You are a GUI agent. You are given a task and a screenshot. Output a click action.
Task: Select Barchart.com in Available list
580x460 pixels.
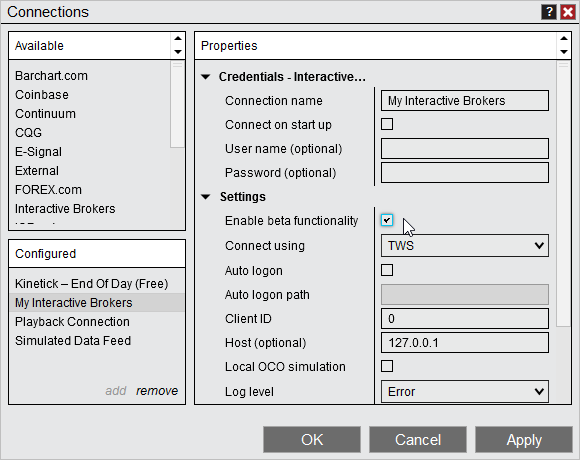[x=90, y=76]
